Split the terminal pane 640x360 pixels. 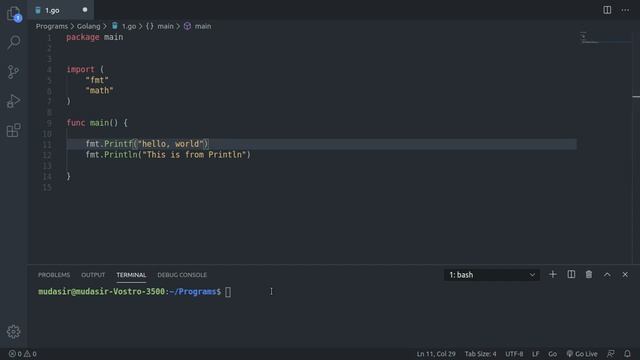[x=571, y=275]
